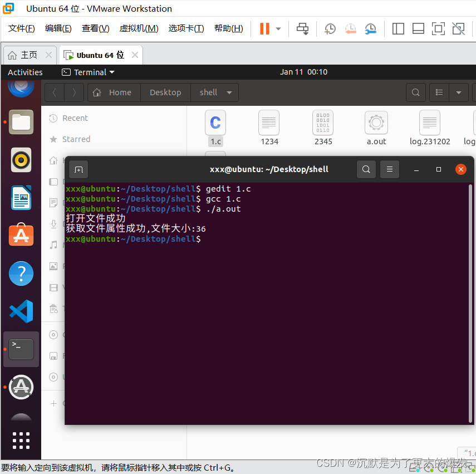Expand the shell breadcrumb dropdown
Screen dimensions: 476x474
pyautogui.click(x=229, y=92)
